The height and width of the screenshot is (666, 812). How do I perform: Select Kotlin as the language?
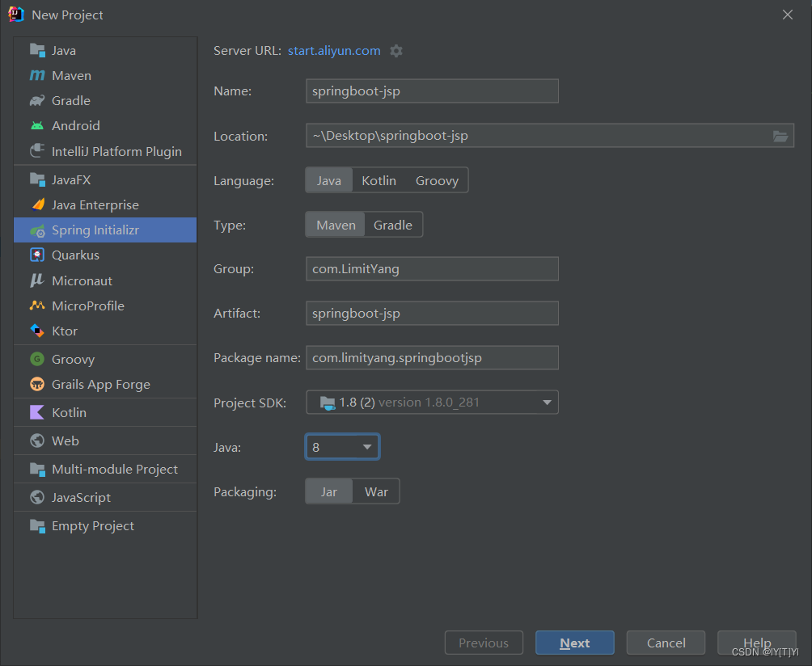[x=379, y=180]
